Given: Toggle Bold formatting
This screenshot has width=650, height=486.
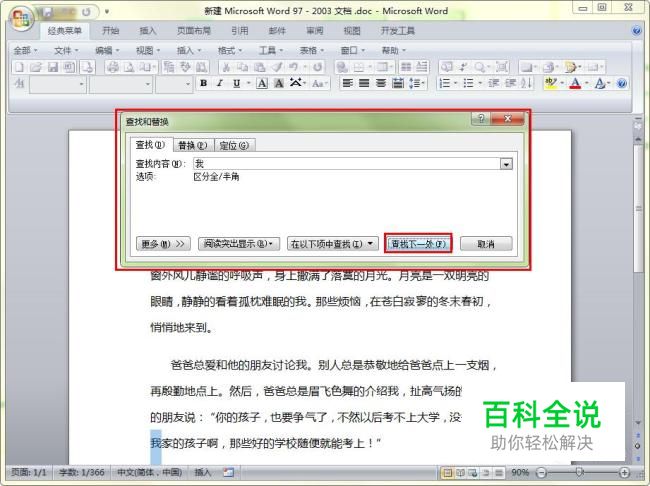Looking at the screenshot, I should (203, 83).
